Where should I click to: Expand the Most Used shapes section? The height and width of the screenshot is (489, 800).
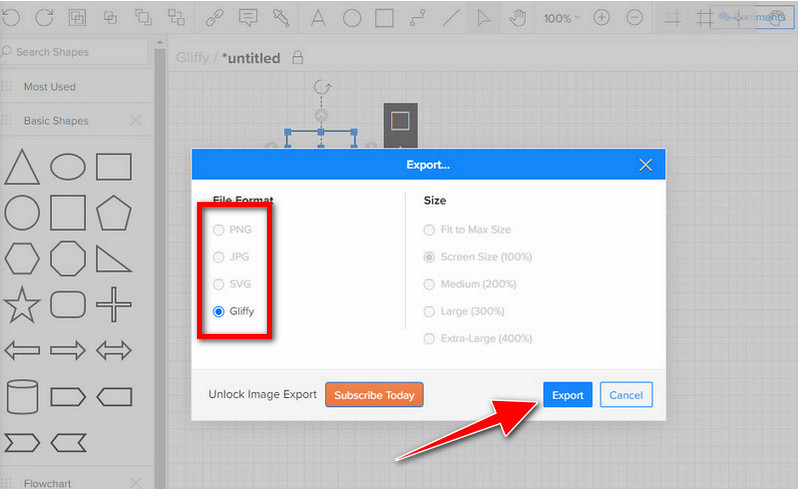pyautogui.click(x=50, y=87)
